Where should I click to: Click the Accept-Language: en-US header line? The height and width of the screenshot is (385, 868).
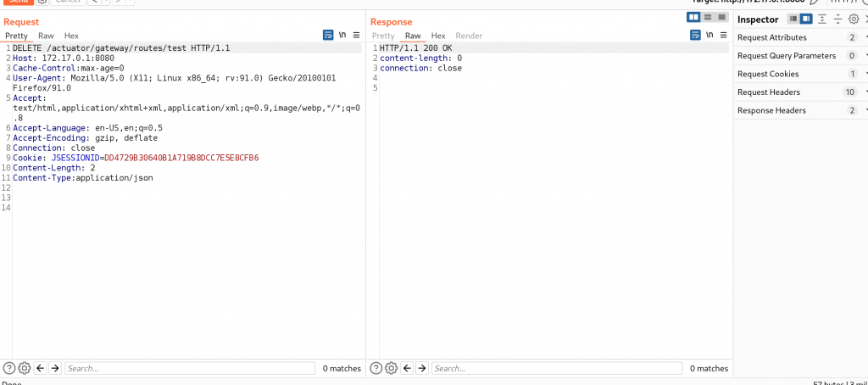click(x=87, y=128)
